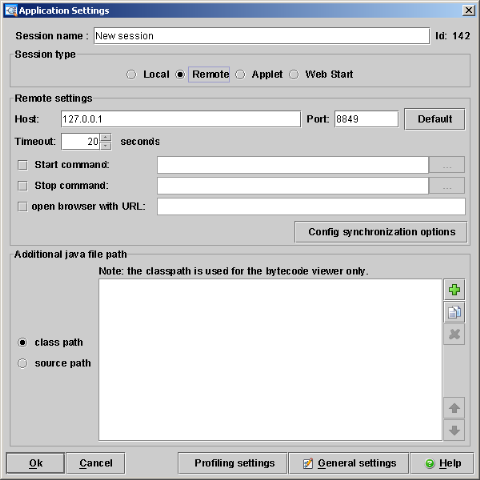This screenshot has width=480, height=480.
Task: Choose the source path option
Action: pos(22,363)
